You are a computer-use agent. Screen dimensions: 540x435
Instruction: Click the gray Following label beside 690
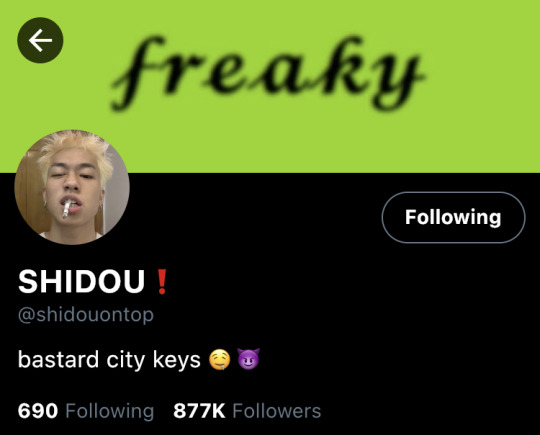click(110, 412)
